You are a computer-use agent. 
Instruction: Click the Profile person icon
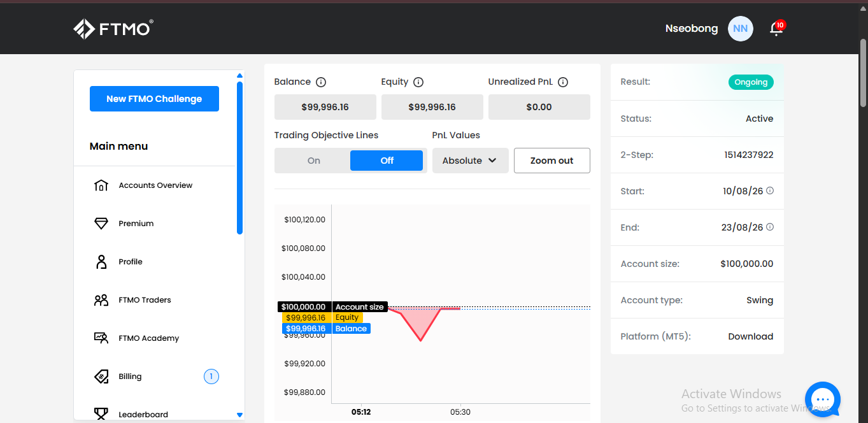pos(101,262)
